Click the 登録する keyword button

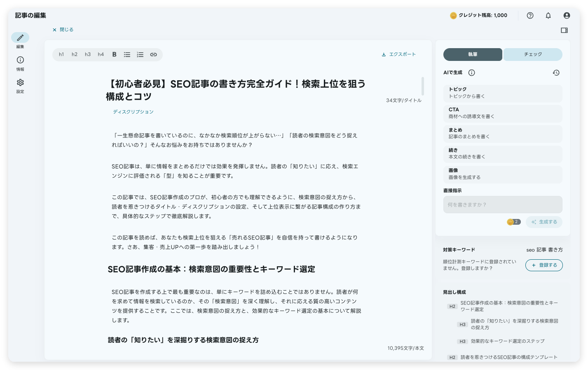544,265
